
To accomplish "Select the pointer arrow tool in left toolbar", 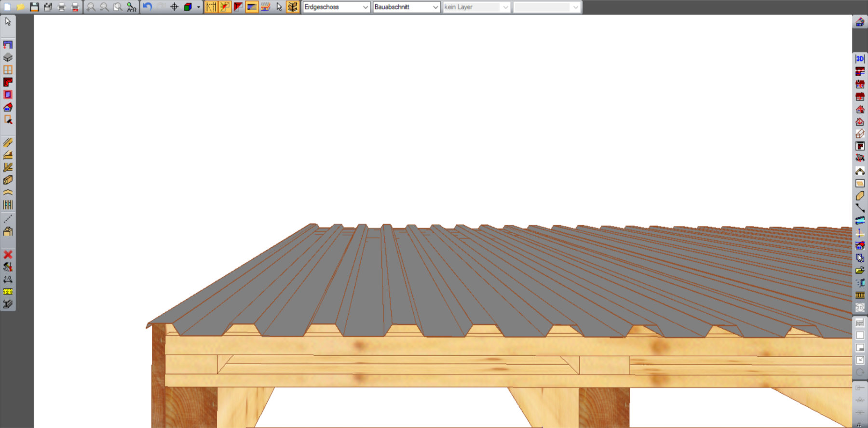I will [x=8, y=22].
